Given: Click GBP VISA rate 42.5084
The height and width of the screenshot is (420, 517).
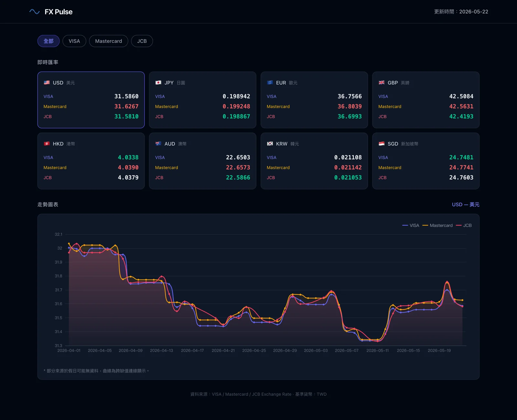Looking at the screenshot, I should pos(461,96).
